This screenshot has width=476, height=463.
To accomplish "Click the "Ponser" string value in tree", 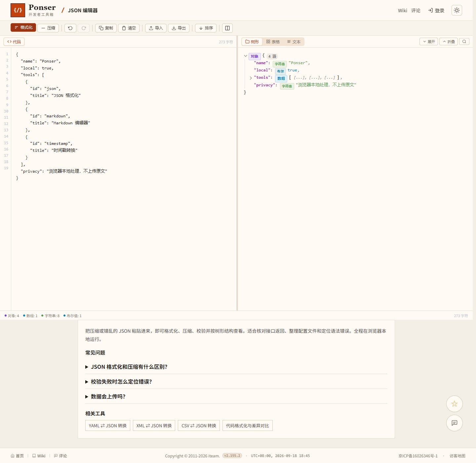I will click(298, 63).
